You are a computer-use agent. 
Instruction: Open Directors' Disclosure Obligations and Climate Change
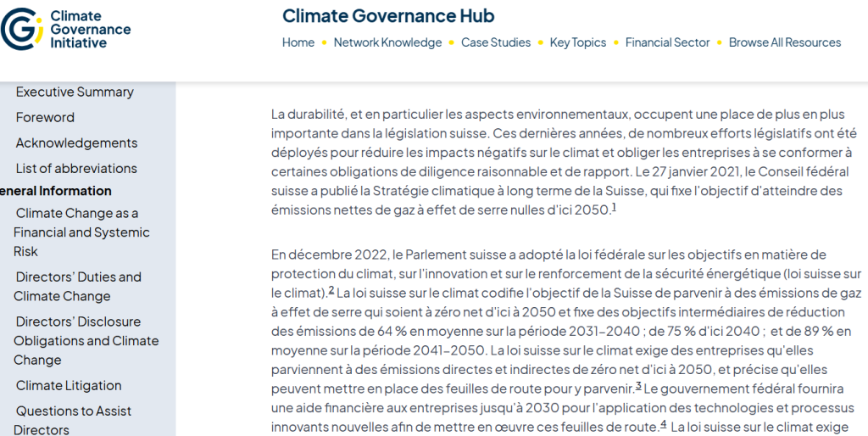(86, 341)
